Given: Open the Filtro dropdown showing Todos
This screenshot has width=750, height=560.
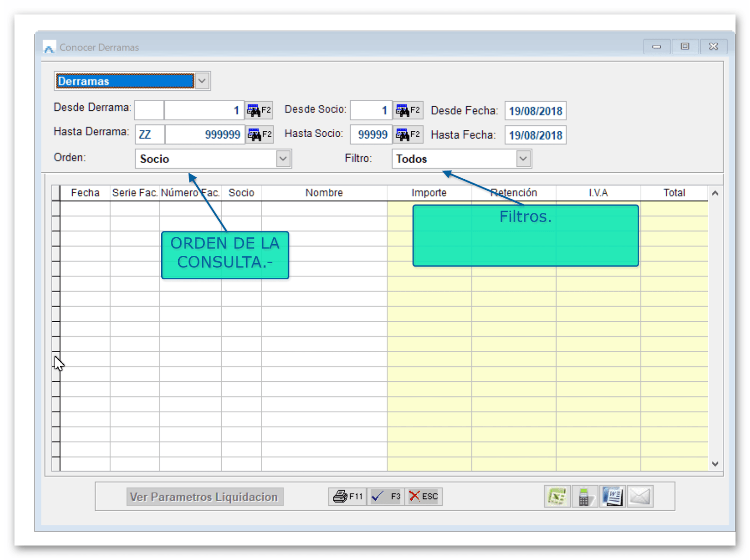Looking at the screenshot, I should (x=523, y=159).
